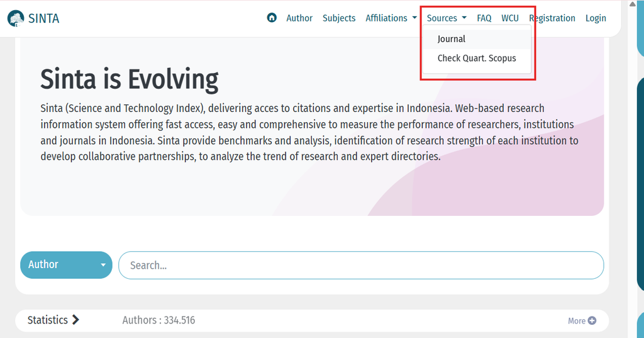
Task: Go to the Registration page
Action: pos(552,18)
